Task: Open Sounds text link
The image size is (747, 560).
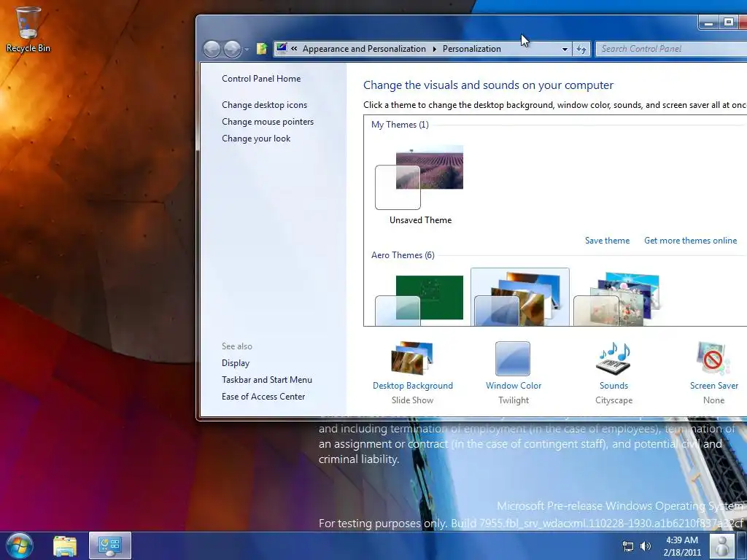Action: point(614,386)
